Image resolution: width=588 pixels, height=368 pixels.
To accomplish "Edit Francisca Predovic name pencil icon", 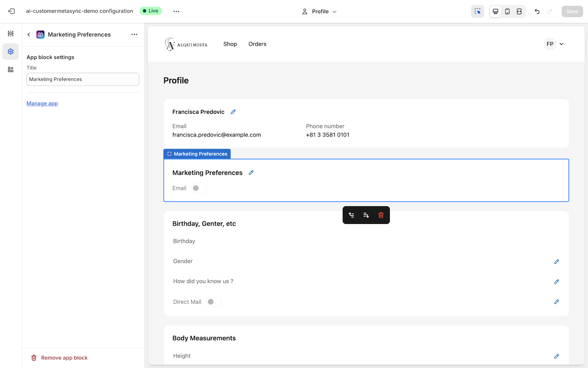I will click(x=233, y=112).
